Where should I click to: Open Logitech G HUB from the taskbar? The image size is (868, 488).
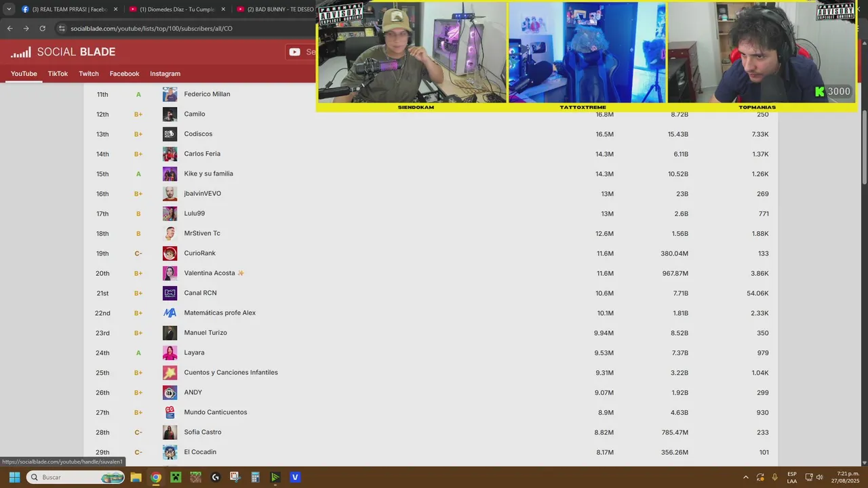216,477
